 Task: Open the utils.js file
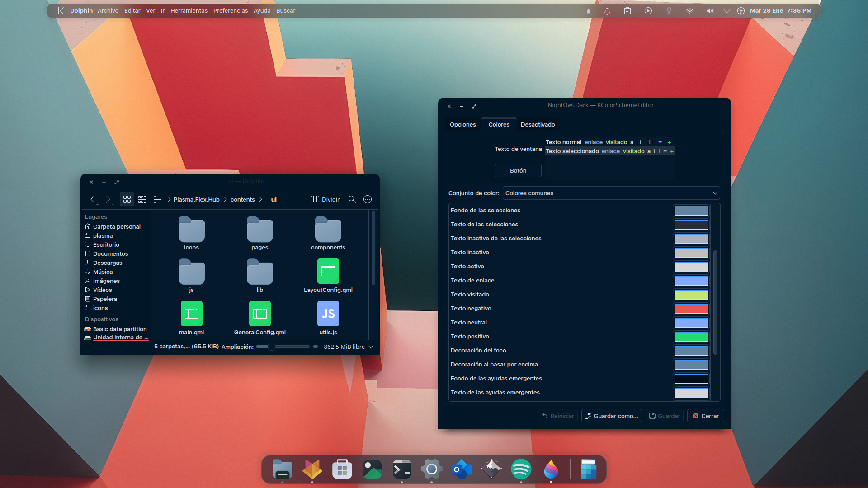[x=328, y=314]
